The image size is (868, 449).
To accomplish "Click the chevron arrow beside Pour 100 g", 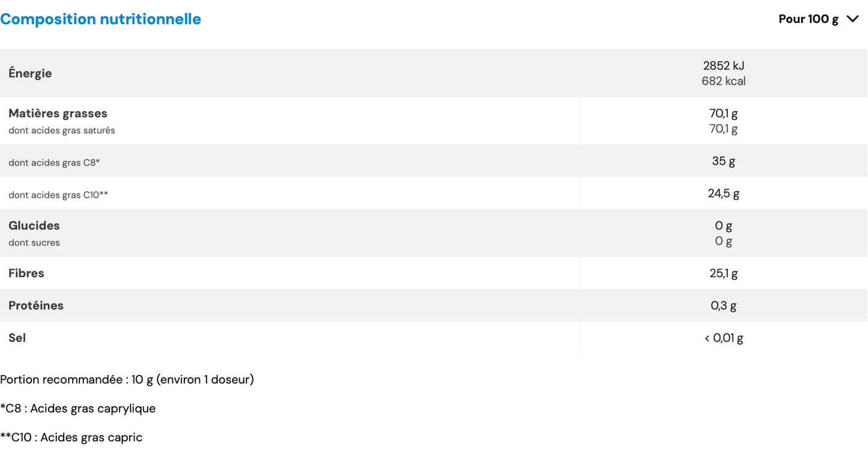I will pyautogui.click(x=852, y=19).
